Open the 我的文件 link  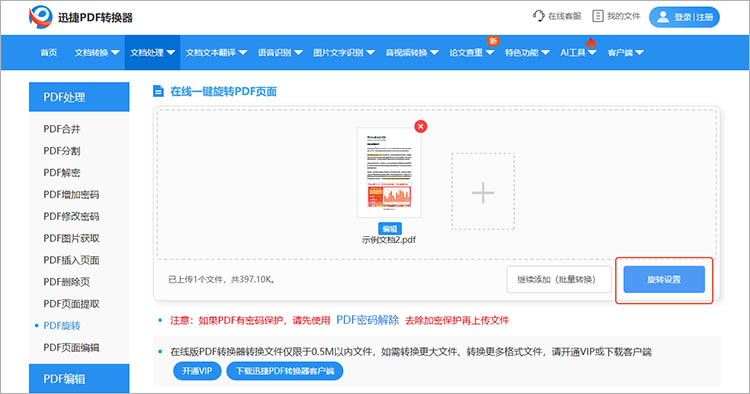pyautogui.click(x=616, y=16)
